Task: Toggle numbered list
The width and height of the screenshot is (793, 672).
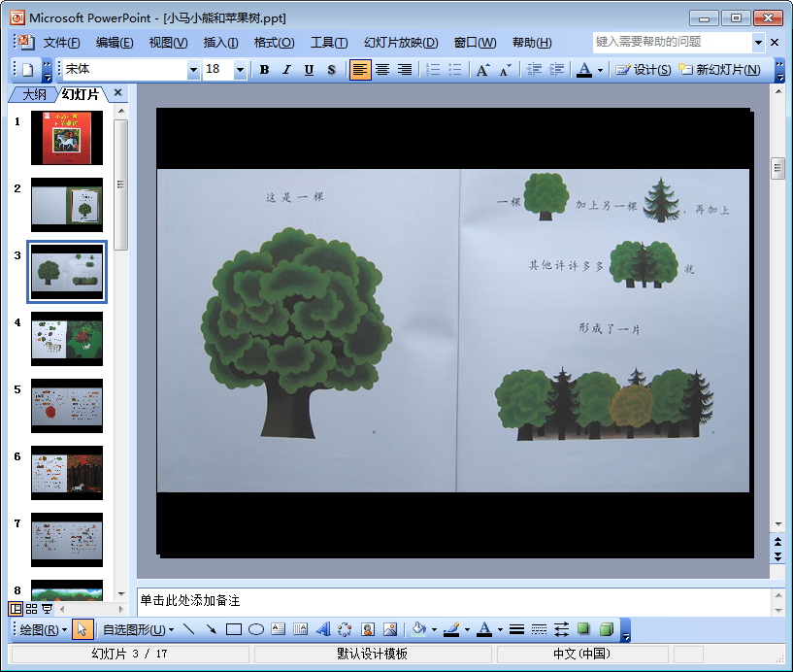Action: [433, 70]
